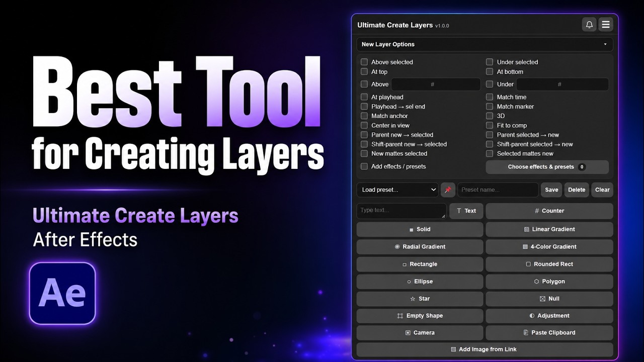
Task: Save the current preset
Action: coord(551,190)
